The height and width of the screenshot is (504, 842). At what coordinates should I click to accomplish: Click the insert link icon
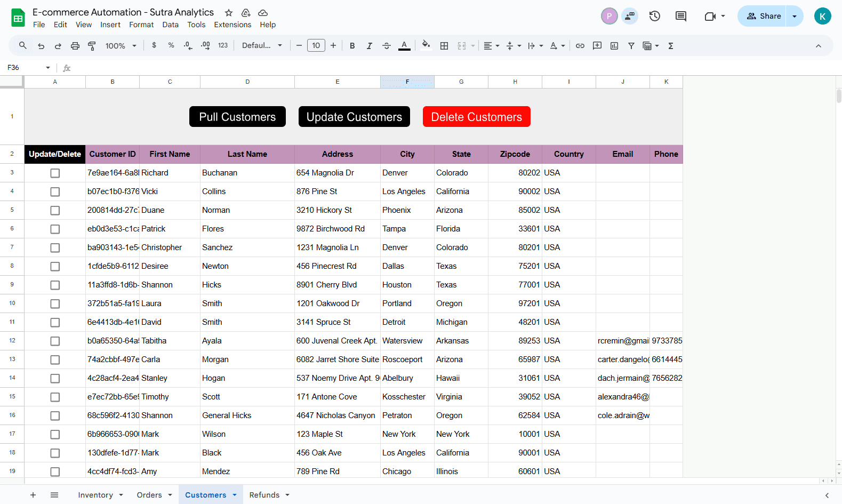point(580,46)
